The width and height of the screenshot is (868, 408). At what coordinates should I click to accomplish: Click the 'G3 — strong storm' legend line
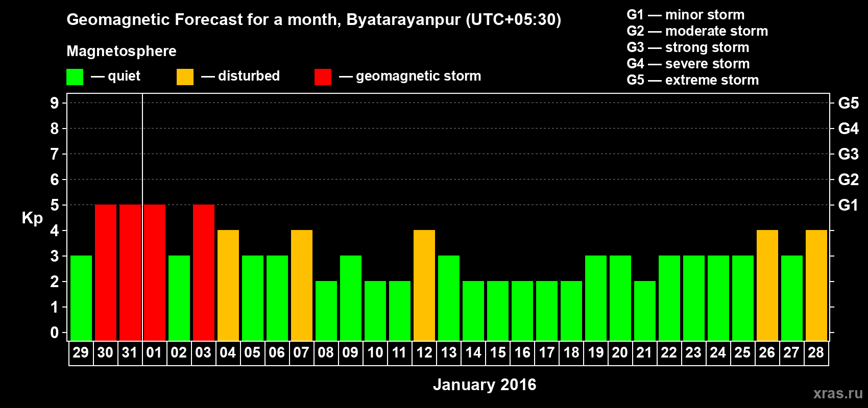(x=688, y=47)
